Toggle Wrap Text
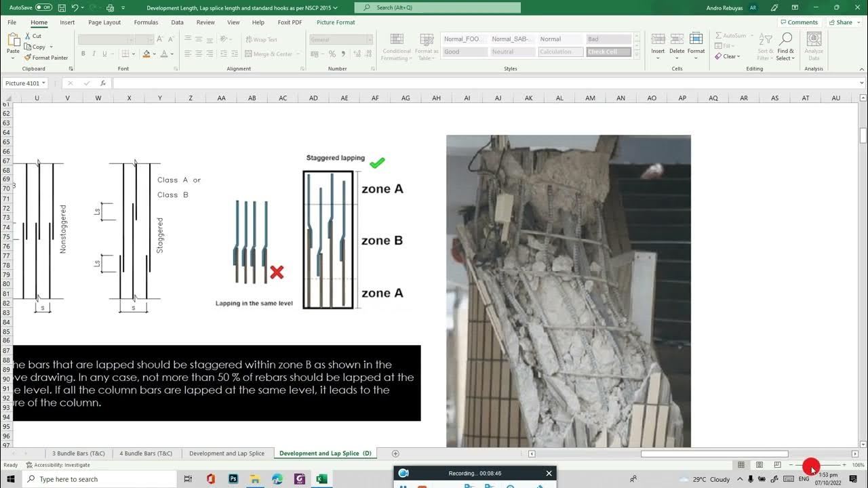Viewport: 868px width, 488px height. [262, 39]
